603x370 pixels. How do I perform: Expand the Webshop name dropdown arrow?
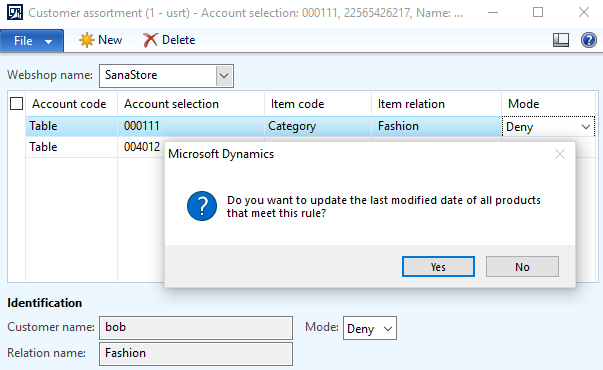tap(224, 76)
